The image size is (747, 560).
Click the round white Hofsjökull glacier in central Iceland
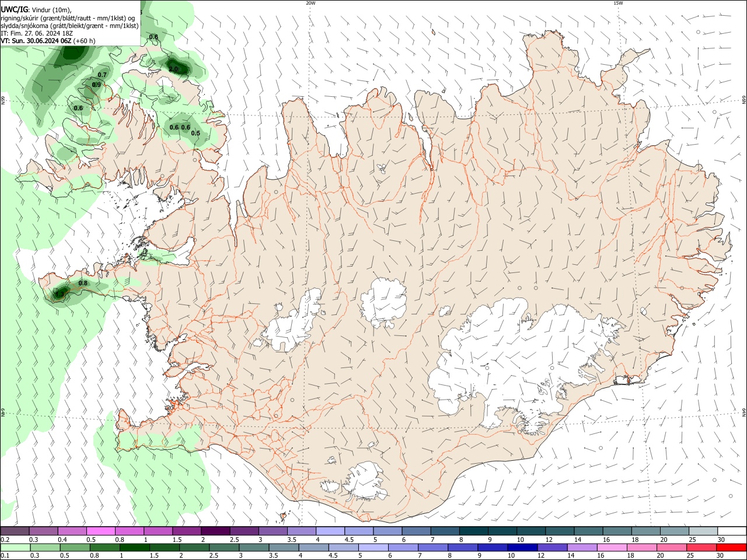click(383, 302)
